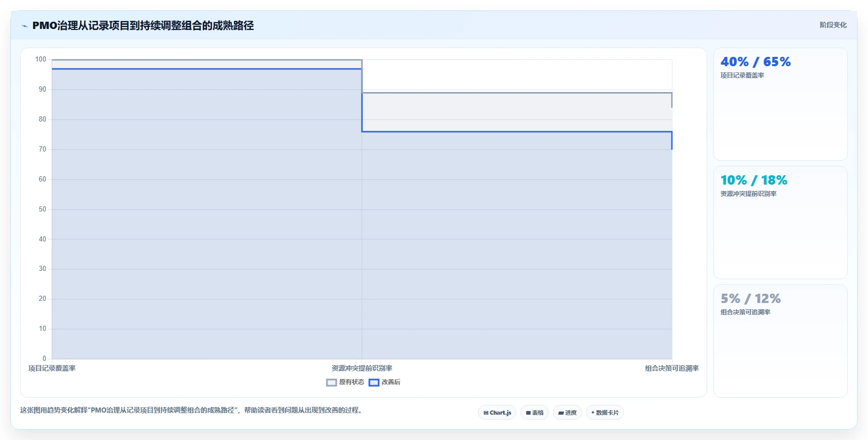This screenshot has width=868, height=440.
Task: Select the 5% / 12% stat value
Action: click(751, 299)
